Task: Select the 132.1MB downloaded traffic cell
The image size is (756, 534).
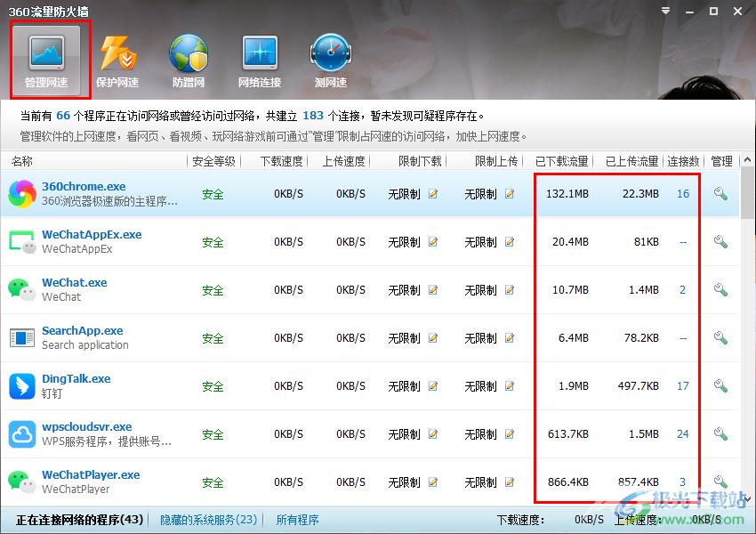Action: pos(567,194)
